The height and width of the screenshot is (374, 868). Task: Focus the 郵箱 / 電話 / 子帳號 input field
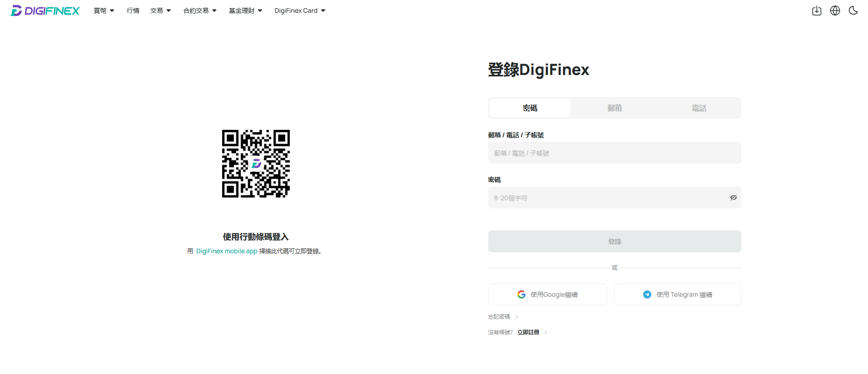615,153
